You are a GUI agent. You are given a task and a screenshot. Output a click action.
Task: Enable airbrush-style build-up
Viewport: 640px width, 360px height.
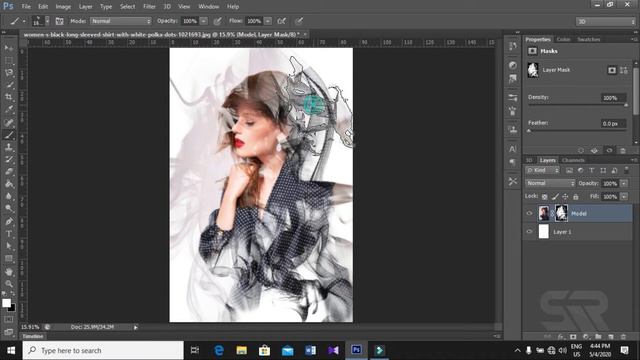click(282, 21)
